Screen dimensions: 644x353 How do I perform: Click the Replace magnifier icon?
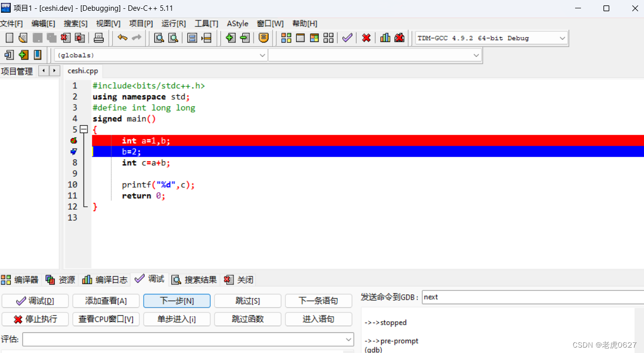[x=173, y=38]
